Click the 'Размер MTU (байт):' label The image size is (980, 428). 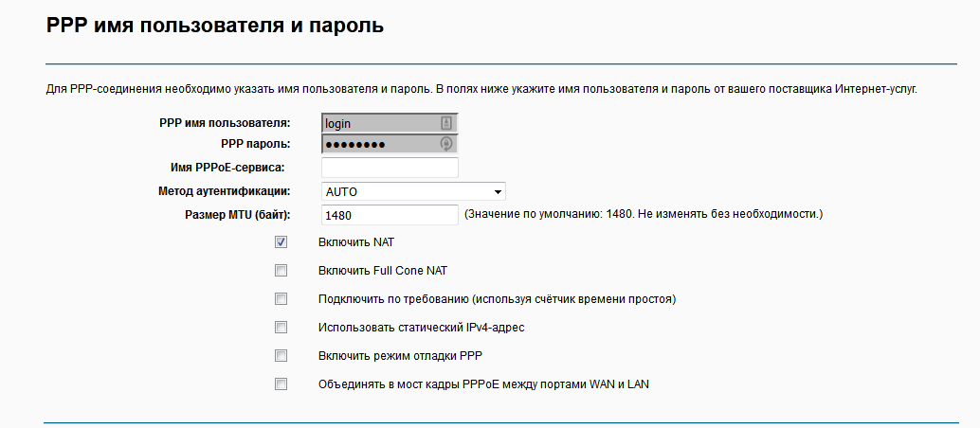(238, 215)
